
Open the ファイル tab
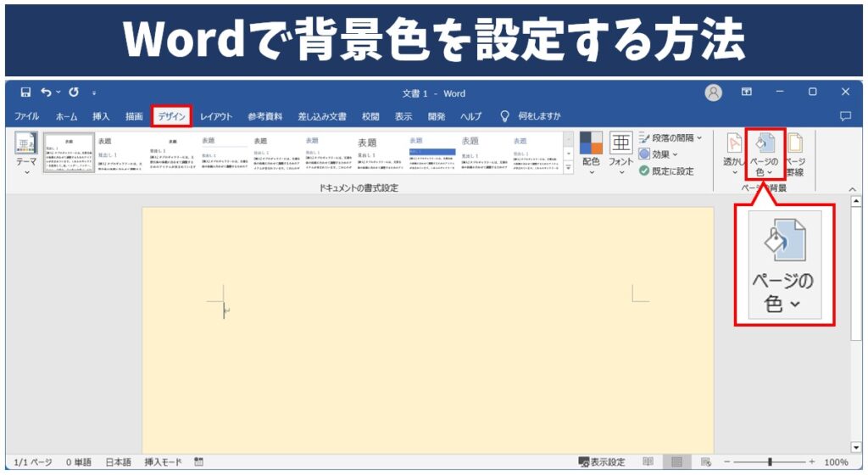point(26,116)
